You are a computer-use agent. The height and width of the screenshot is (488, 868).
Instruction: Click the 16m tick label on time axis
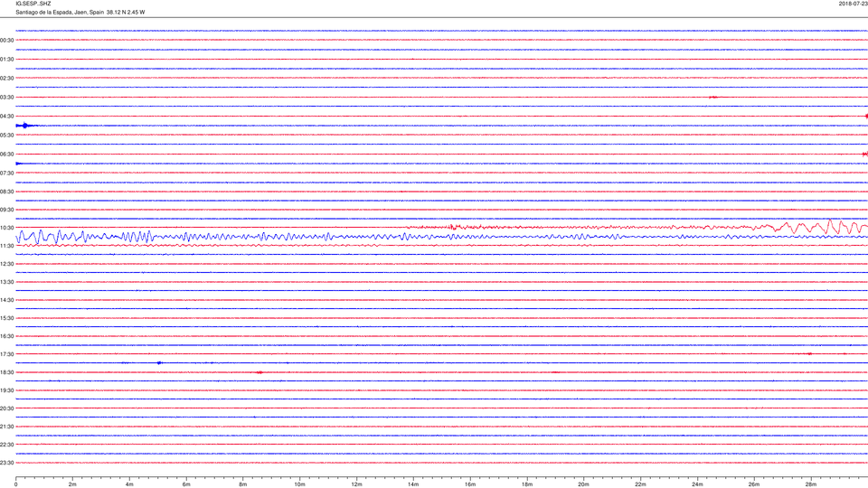(470, 484)
